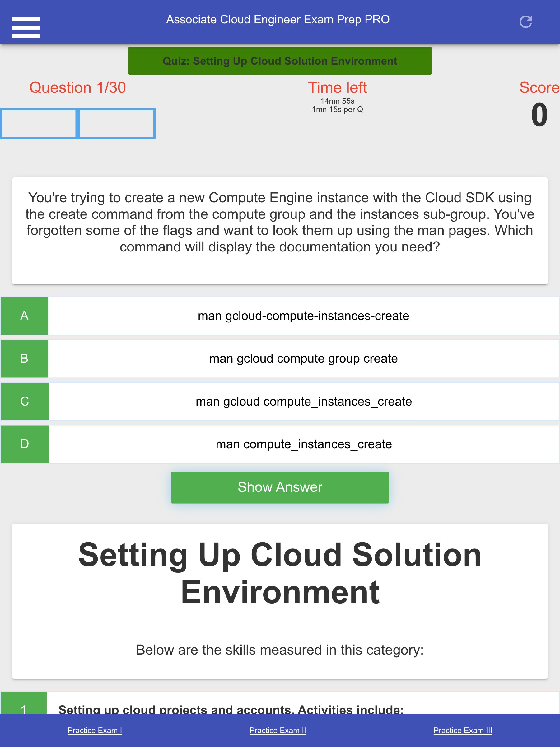
Task: Select the green C answer badge
Action: pos(24,401)
